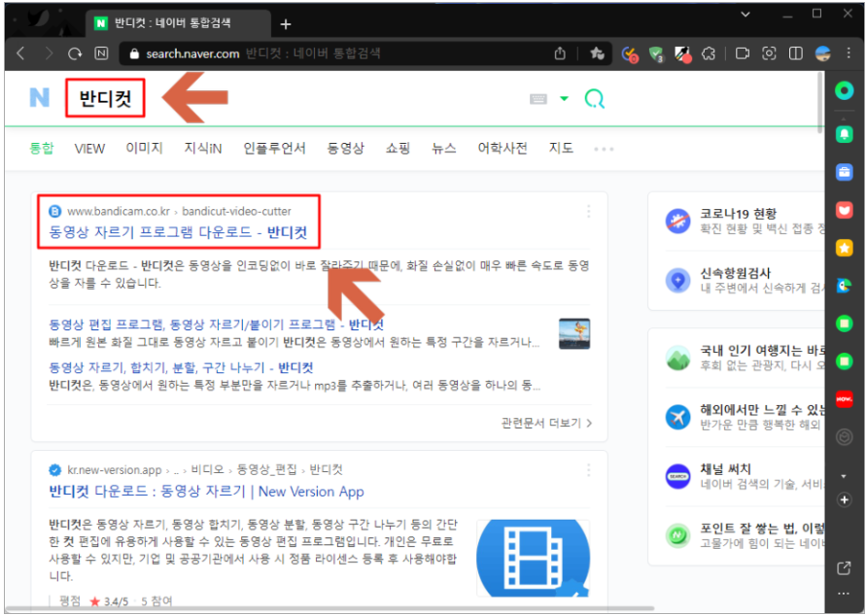Click the Naver home N button in toolbar
This screenshot has width=867, height=616.
click(x=101, y=53)
